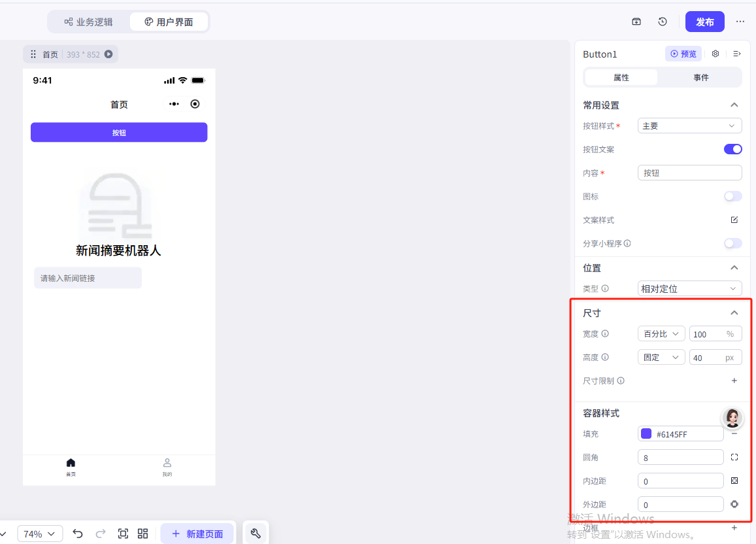Toggle the 按钮文案 switch off

pos(732,149)
